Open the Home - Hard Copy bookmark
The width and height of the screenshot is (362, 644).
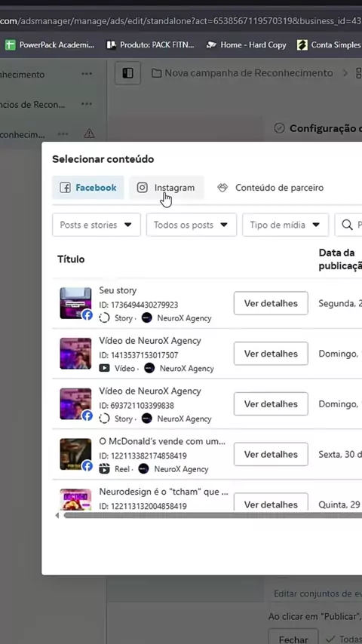click(246, 44)
